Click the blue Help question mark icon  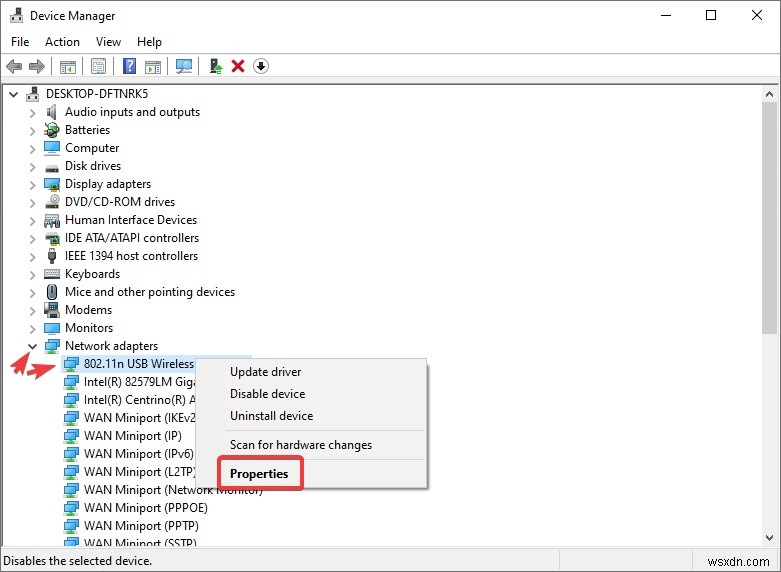130,66
